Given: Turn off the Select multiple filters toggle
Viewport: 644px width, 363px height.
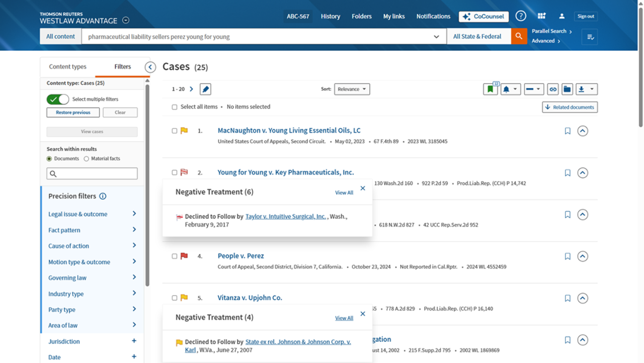Looking at the screenshot, I should click(58, 99).
